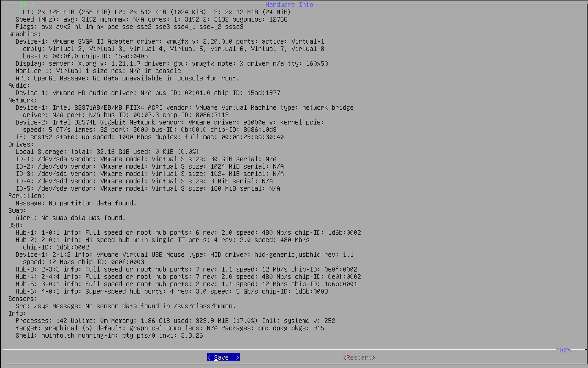Click the Save button
This screenshot has height=368, width=588.
[223, 357]
